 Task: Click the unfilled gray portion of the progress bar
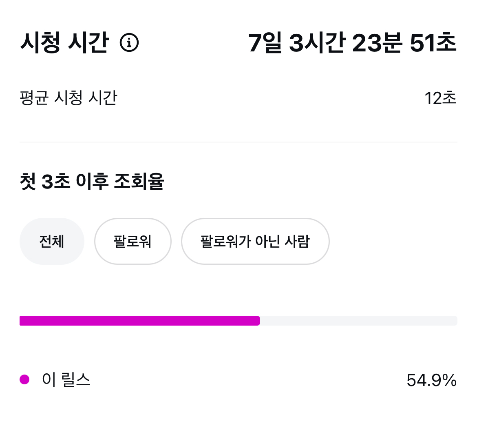[359, 321]
